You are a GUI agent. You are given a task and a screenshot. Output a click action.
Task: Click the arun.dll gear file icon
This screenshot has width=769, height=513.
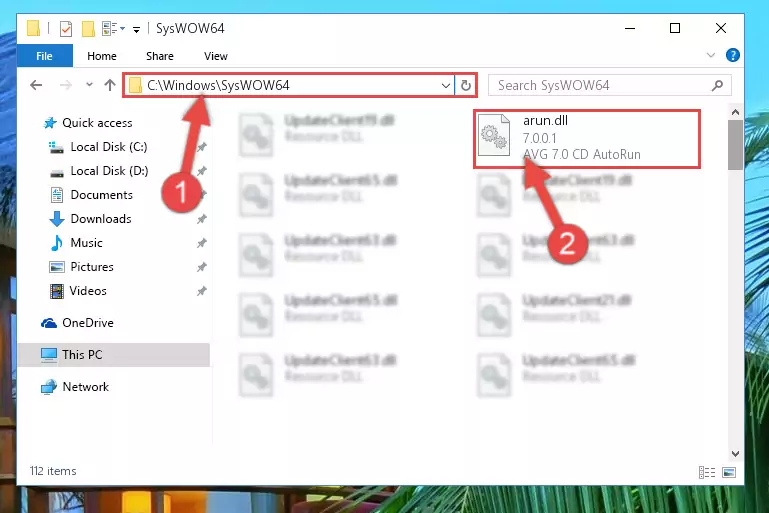494,135
